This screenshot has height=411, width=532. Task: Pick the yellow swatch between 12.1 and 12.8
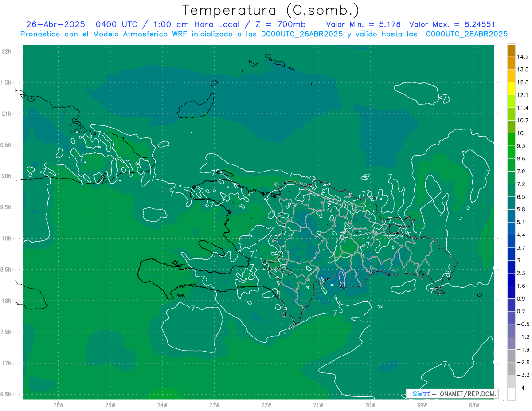coord(511,89)
